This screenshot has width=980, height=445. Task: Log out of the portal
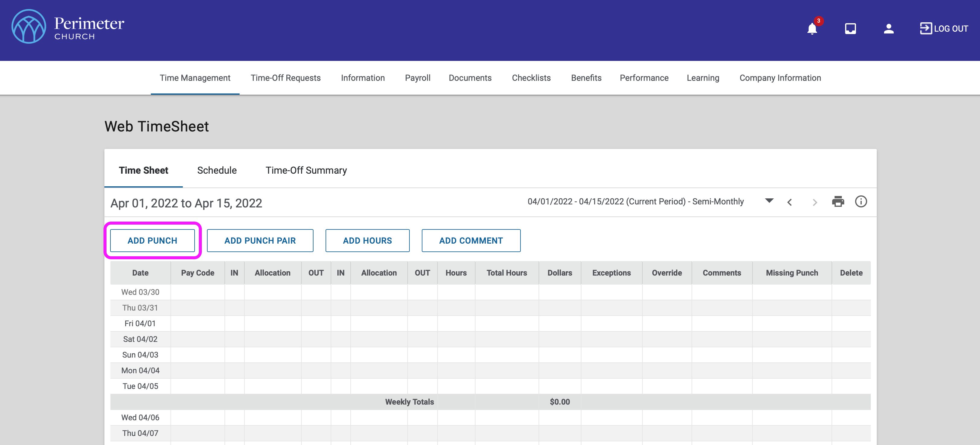pyautogui.click(x=944, y=29)
